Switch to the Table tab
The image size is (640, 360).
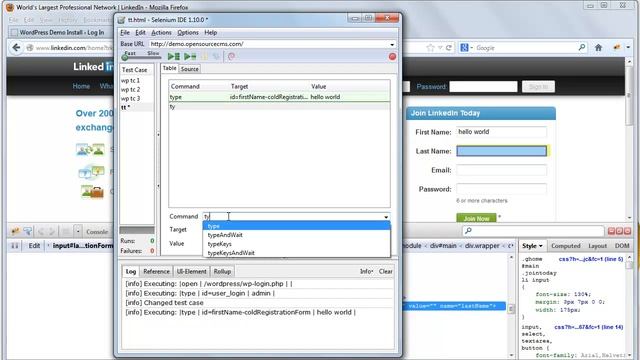pyautogui.click(x=169, y=68)
